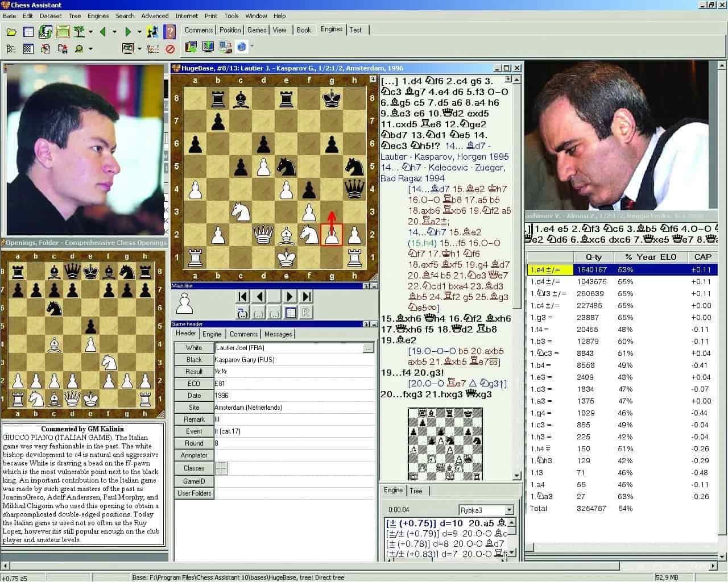Click the red prohibition stop icon
Viewport: 728px width, 582px height.
[x=169, y=49]
